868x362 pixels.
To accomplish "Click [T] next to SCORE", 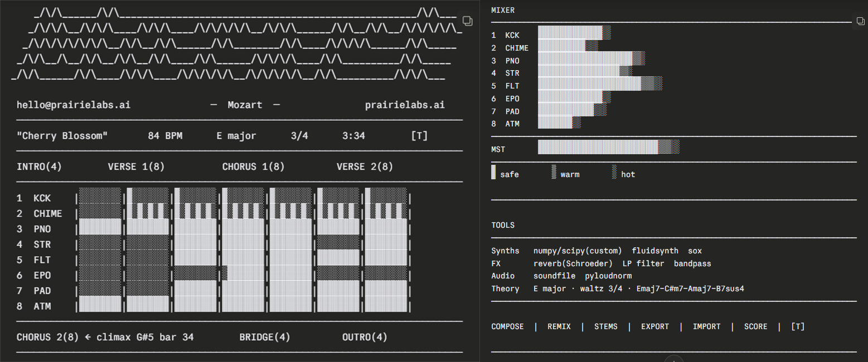I will click(798, 326).
